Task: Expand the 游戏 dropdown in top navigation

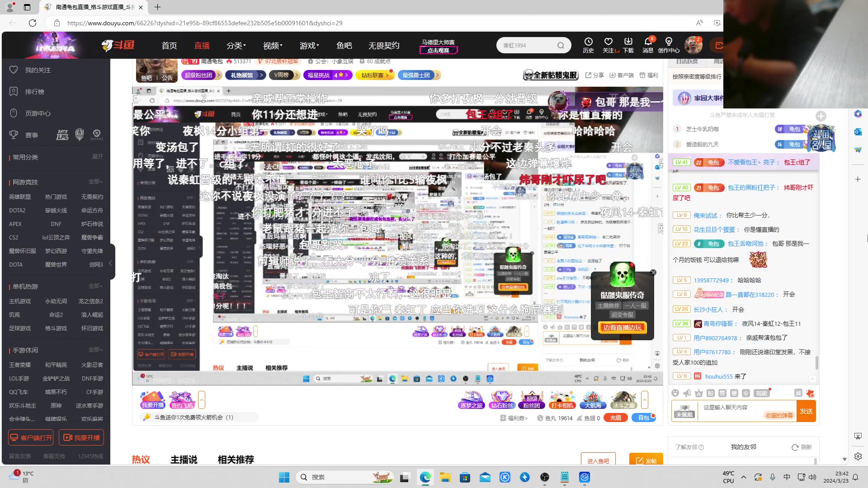Action: click(x=309, y=46)
